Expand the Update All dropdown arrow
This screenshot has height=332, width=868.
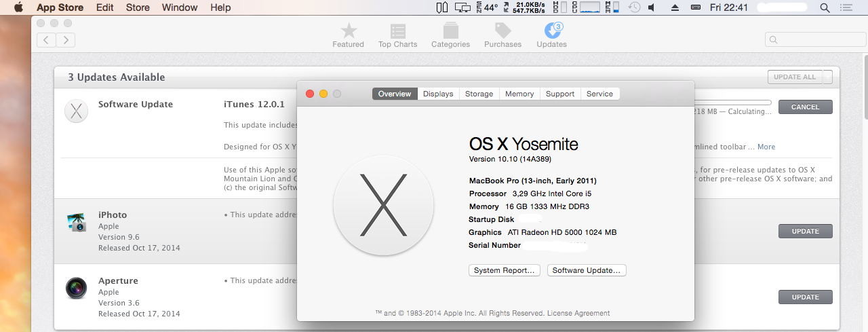[827, 77]
